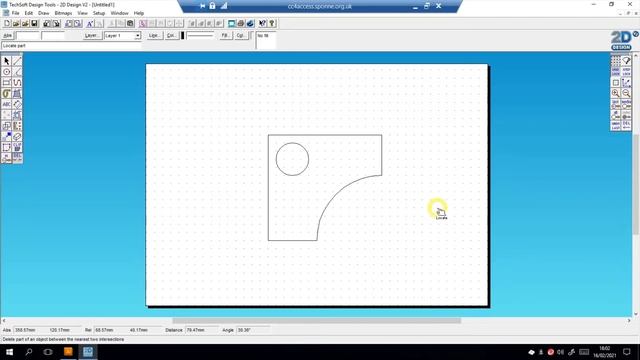Click the Text style 'A' toolbar icon
This screenshot has width=640, height=360.
pyautogui.click(x=90, y=24)
